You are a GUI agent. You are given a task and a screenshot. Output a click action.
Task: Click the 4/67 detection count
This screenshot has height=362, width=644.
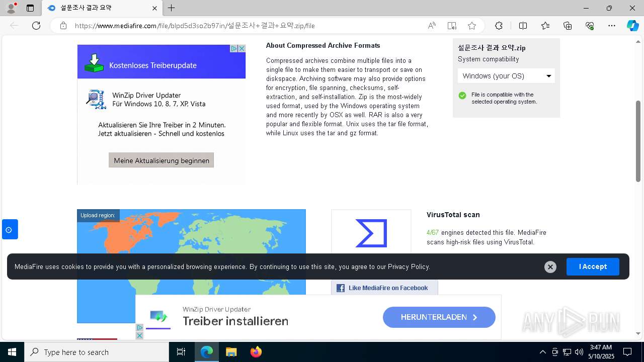(x=433, y=233)
